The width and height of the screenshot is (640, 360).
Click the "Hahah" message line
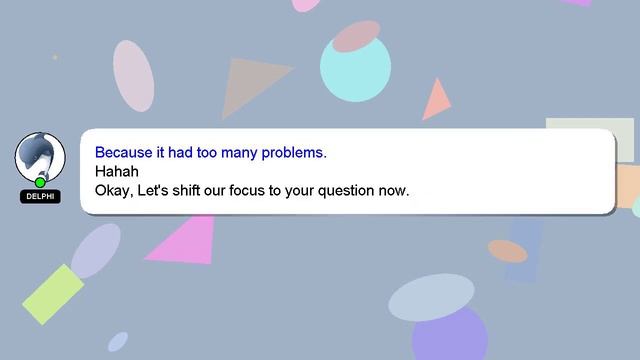coord(117,171)
